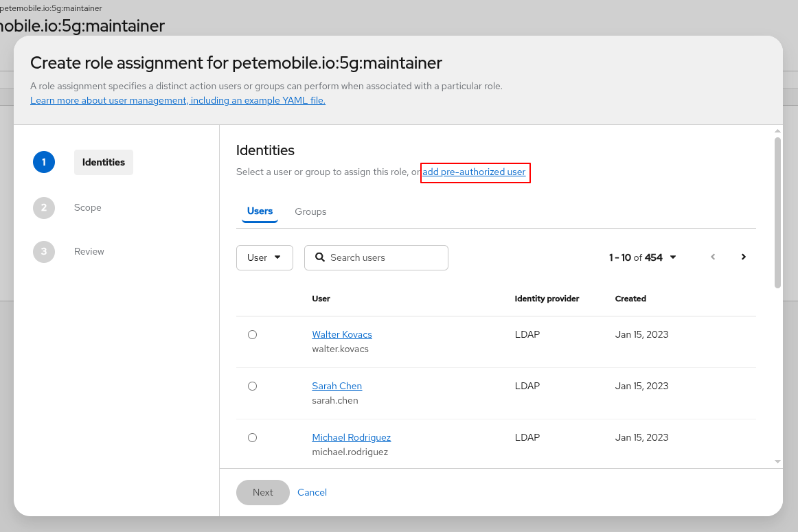Select the Users tab

(x=260, y=211)
